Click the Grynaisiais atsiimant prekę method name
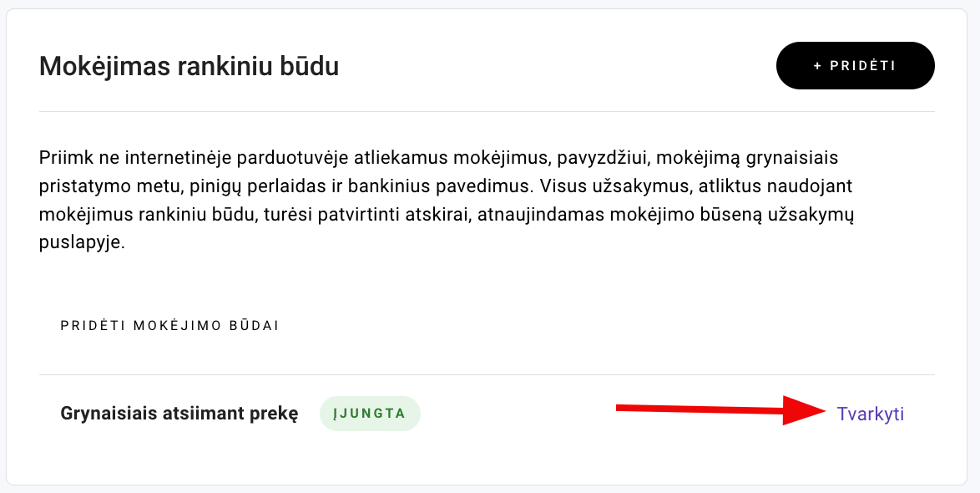The image size is (980, 493). [x=179, y=413]
